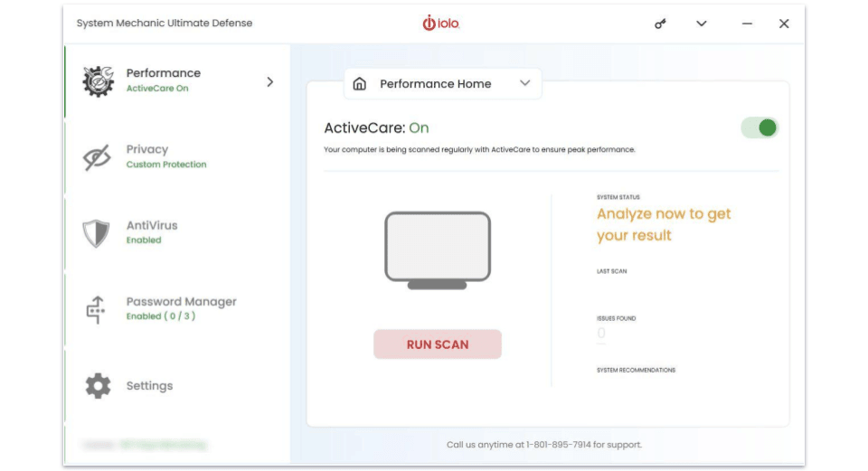Click the Performance gear-wrench icon

click(x=99, y=81)
